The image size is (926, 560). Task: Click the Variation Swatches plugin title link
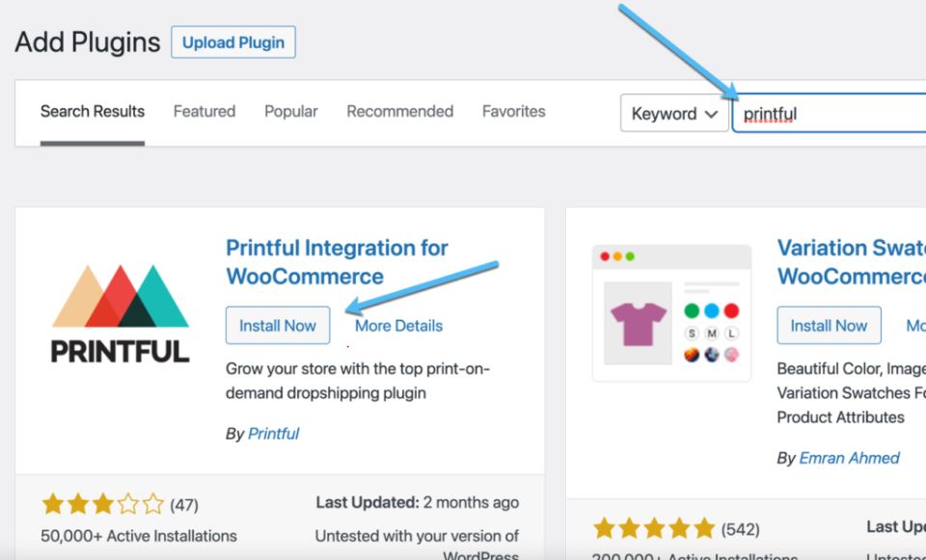point(851,262)
